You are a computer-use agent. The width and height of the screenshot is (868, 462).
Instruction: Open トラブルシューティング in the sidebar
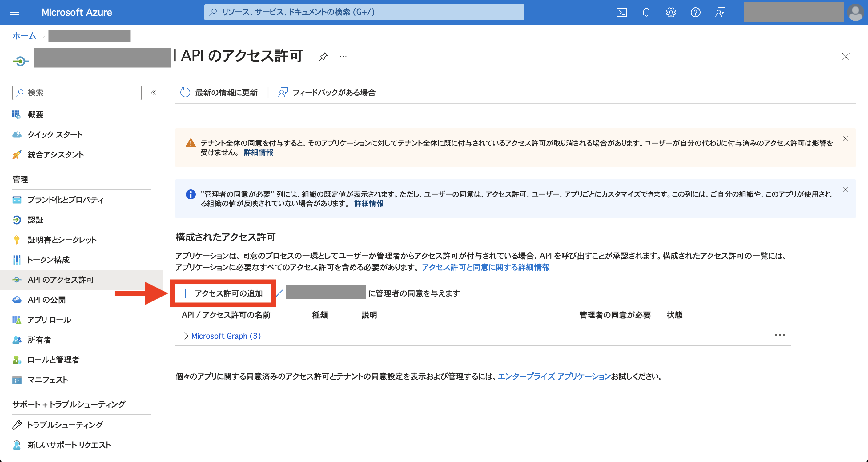tap(65, 425)
